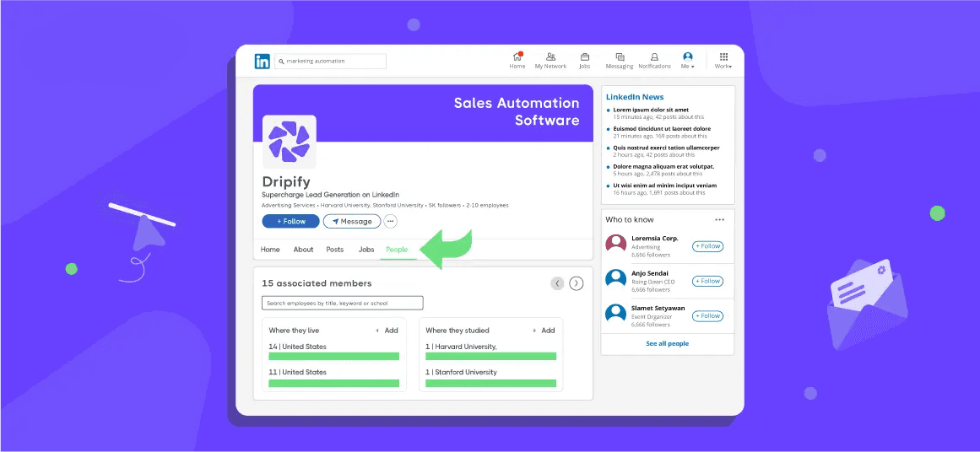
Task: Click the Dripify company logo
Action: click(x=289, y=142)
